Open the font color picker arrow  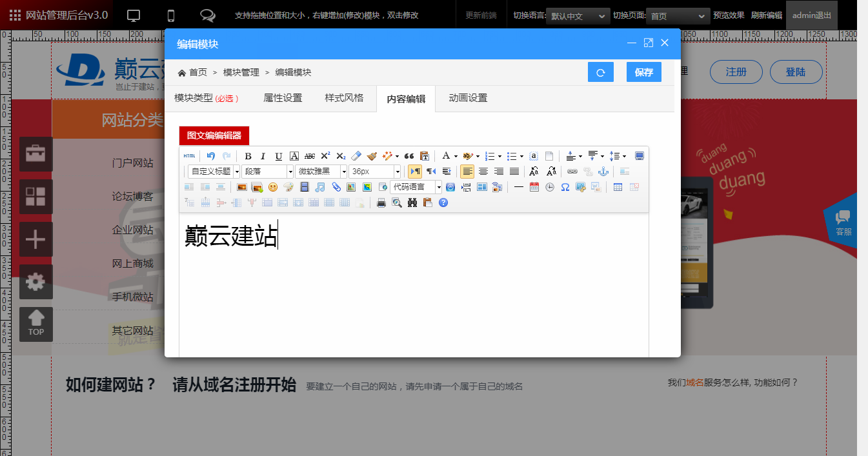point(454,155)
